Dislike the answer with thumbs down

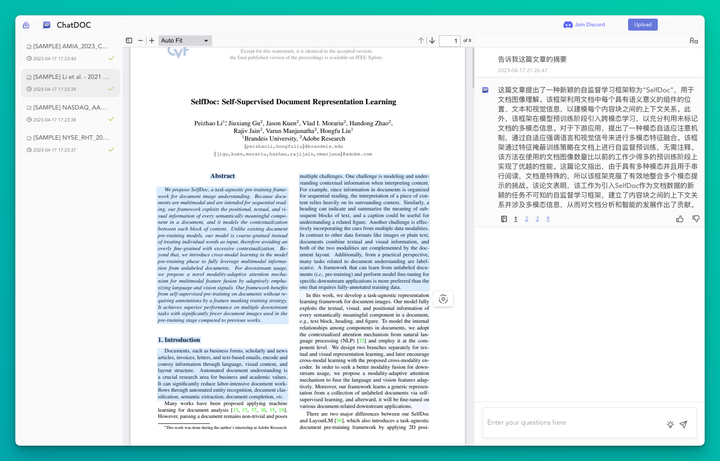(696, 219)
